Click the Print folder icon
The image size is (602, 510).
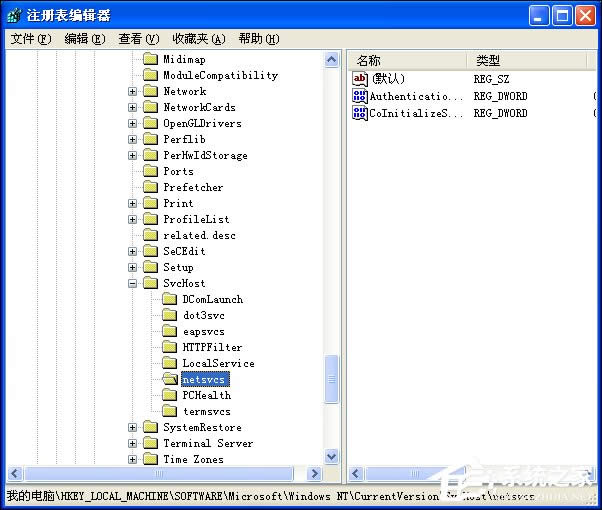(150, 204)
